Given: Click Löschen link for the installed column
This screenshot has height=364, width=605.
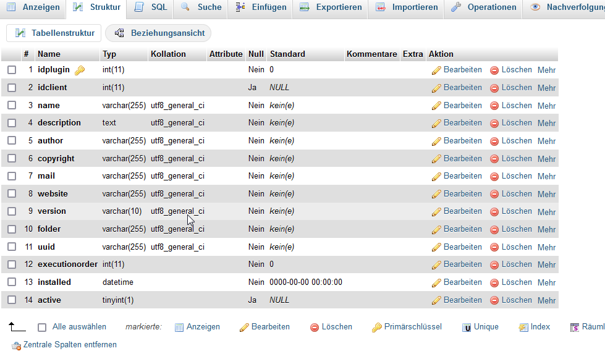Looking at the screenshot, I should 516,282.
